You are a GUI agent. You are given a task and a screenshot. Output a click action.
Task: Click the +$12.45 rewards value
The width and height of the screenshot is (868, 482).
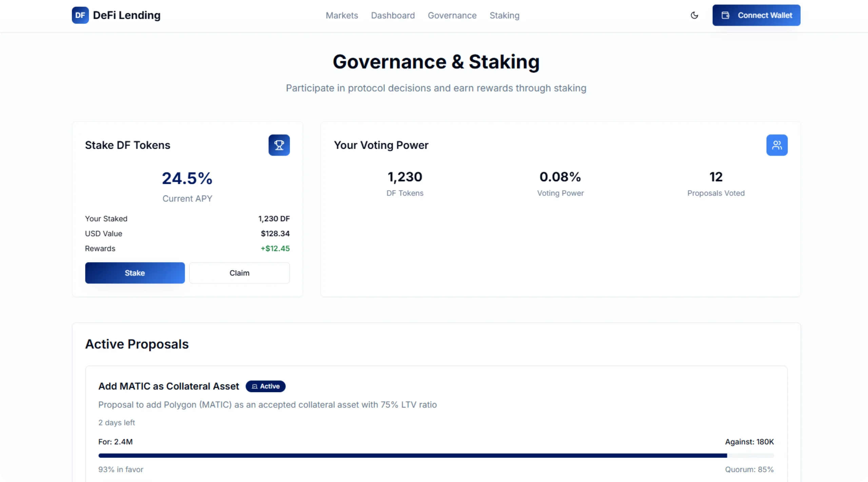275,248
